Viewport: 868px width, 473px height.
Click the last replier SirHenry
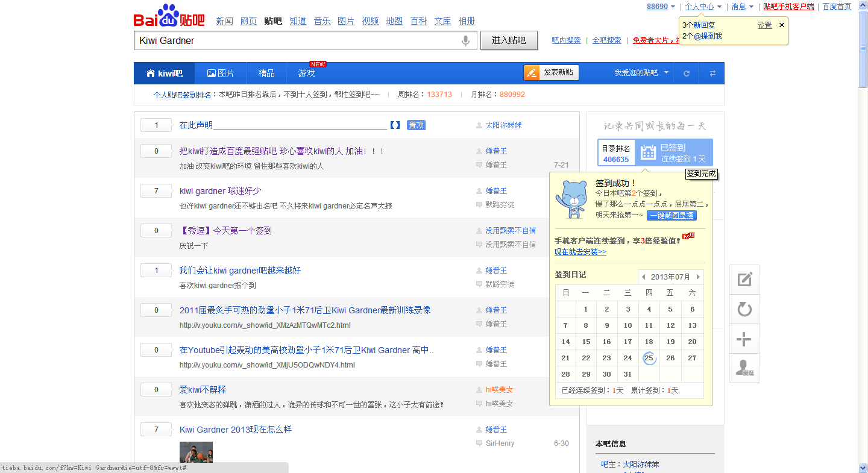pos(500,443)
